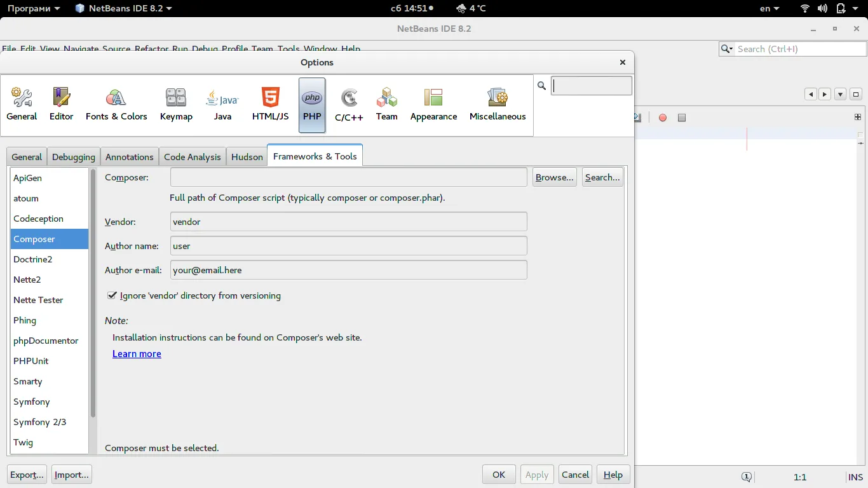Click the Author e-mail field
868x488 pixels.
click(x=349, y=270)
